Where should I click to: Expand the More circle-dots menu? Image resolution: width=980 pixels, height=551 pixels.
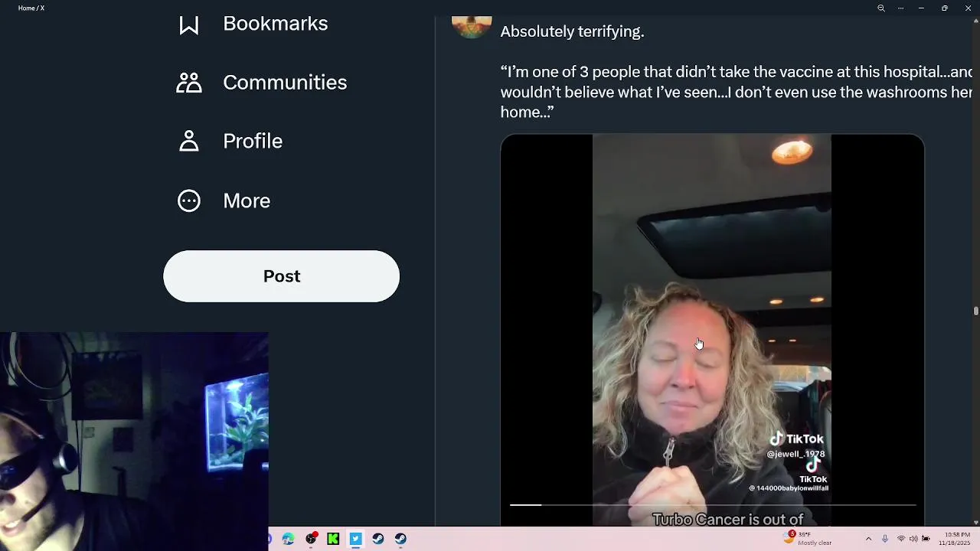point(189,201)
